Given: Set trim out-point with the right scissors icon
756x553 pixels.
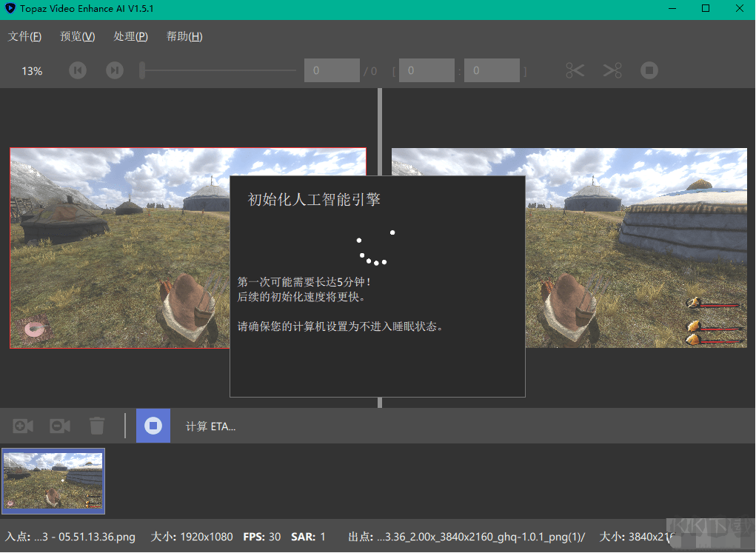Looking at the screenshot, I should [612, 70].
